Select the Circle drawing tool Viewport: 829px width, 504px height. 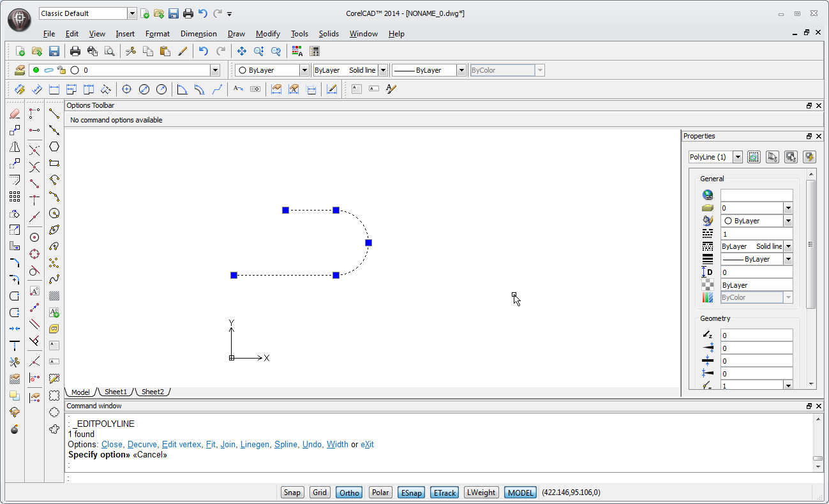pos(54,213)
